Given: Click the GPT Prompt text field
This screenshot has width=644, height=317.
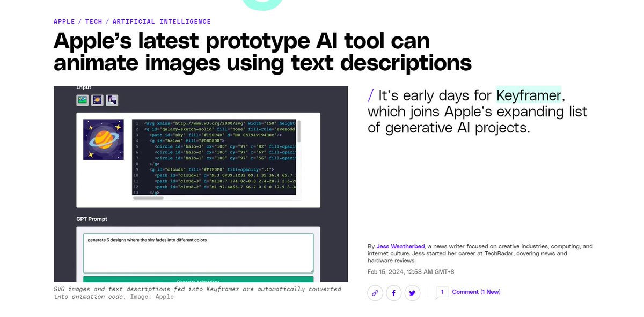Looking at the screenshot, I should coord(199,253).
